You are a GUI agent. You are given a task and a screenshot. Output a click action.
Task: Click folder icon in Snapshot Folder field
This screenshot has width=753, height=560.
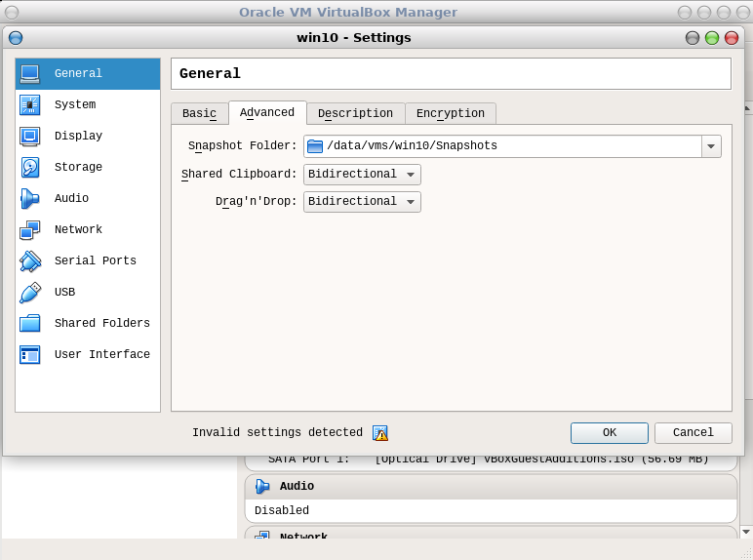pos(314,146)
